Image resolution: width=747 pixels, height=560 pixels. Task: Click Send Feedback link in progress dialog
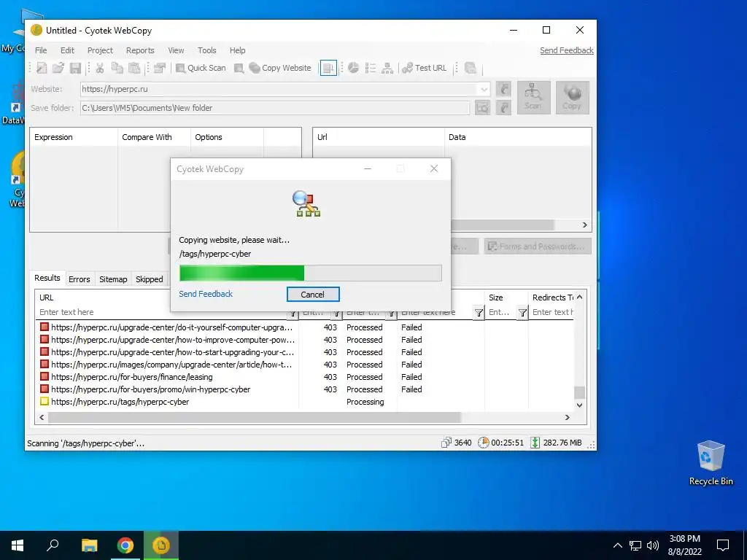click(206, 294)
